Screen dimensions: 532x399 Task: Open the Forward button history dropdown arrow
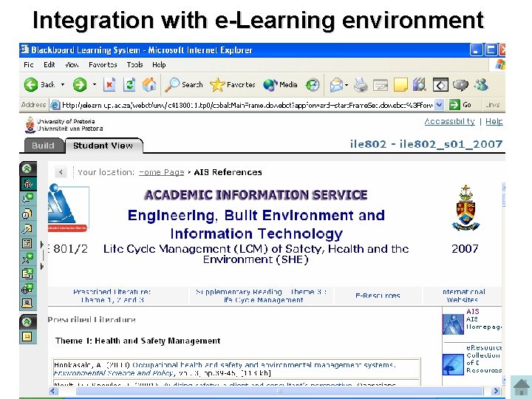(x=95, y=84)
